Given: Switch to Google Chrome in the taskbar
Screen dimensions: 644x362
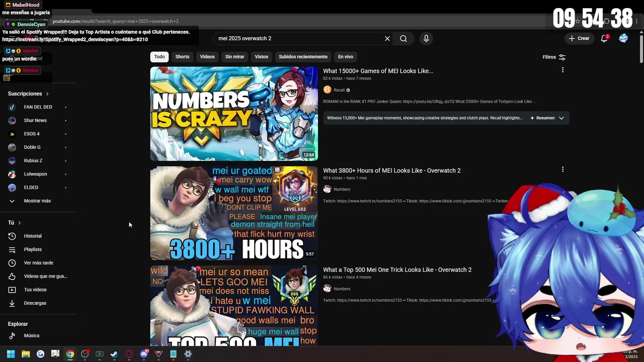Looking at the screenshot, I should (70, 354).
